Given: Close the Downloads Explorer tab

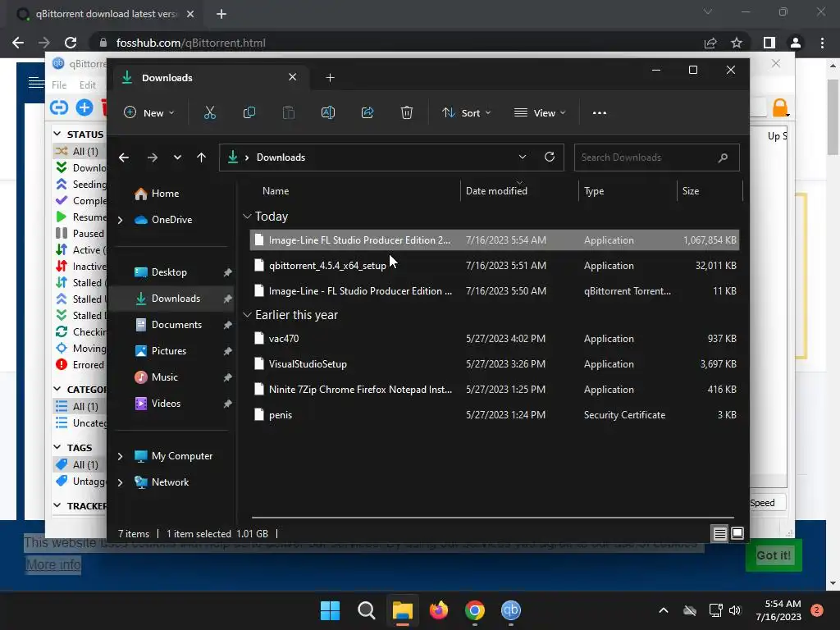Looking at the screenshot, I should pyautogui.click(x=293, y=77).
